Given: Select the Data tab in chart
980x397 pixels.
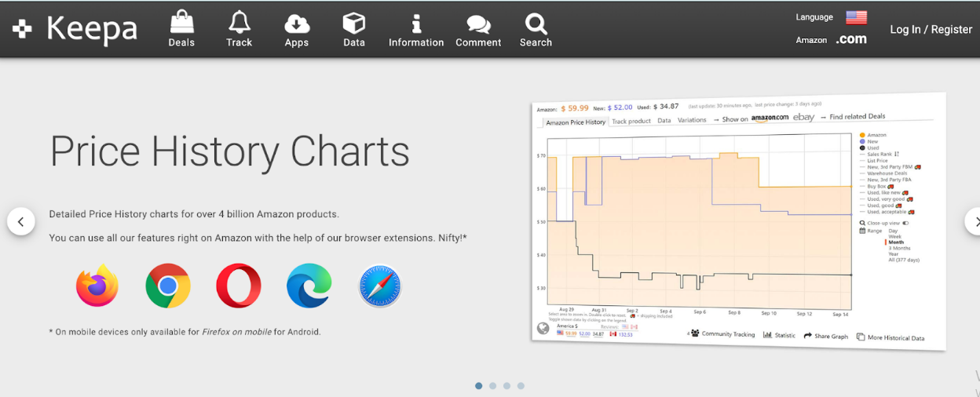Looking at the screenshot, I should tap(664, 120).
